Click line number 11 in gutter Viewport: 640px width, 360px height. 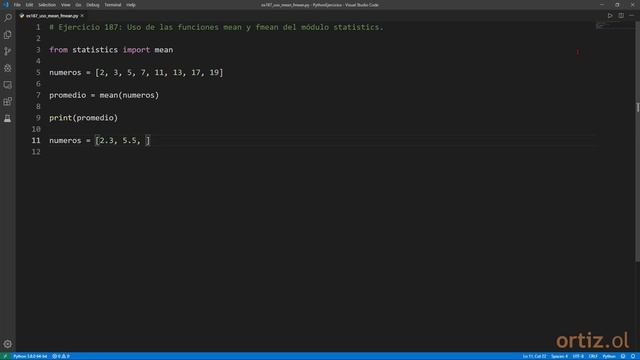pos(36,140)
